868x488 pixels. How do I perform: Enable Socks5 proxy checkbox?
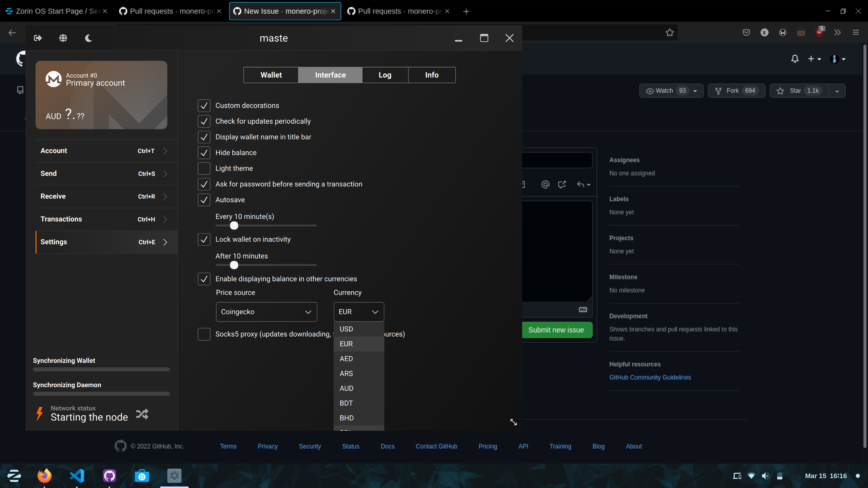pyautogui.click(x=204, y=334)
